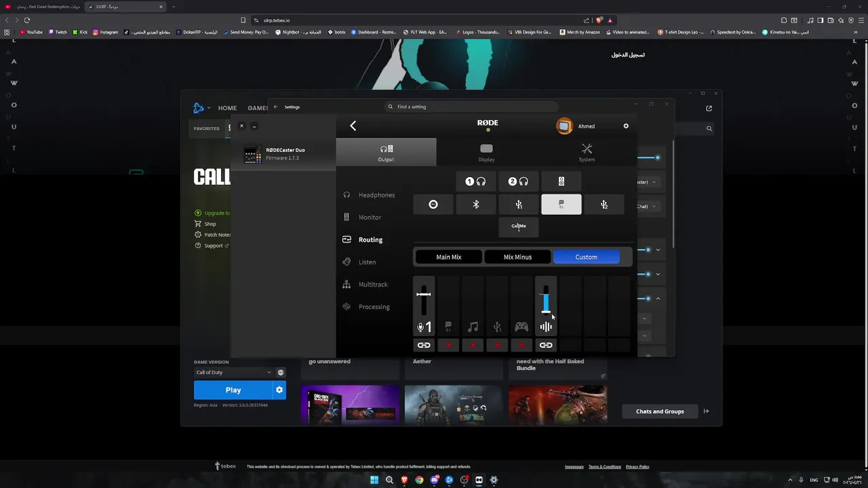
Task: Open the Privacy Policy footer link
Action: (x=637, y=467)
